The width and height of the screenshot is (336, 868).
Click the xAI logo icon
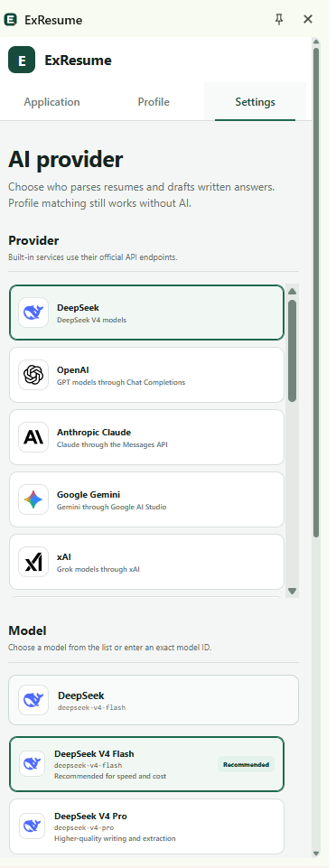33,563
